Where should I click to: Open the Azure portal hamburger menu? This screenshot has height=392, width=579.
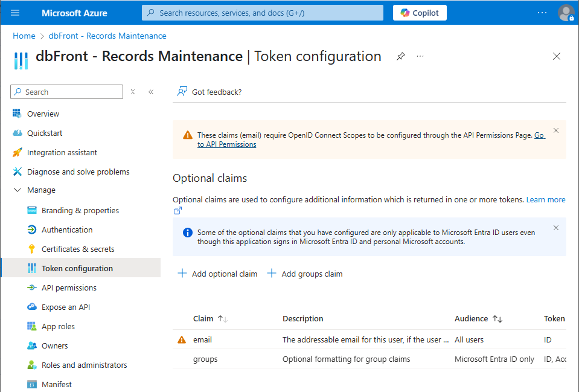click(15, 13)
